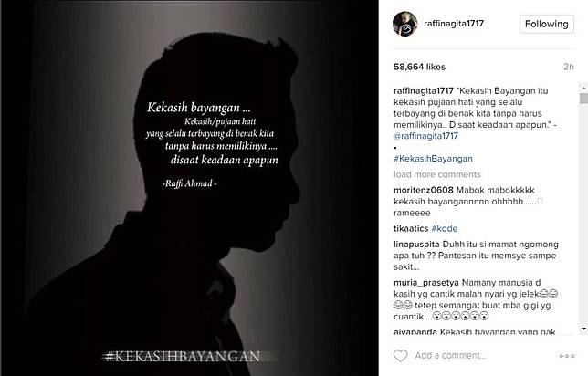The image size is (588, 376).
Task: Click the 2h post timestamp
Action: pyautogui.click(x=569, y=68)
